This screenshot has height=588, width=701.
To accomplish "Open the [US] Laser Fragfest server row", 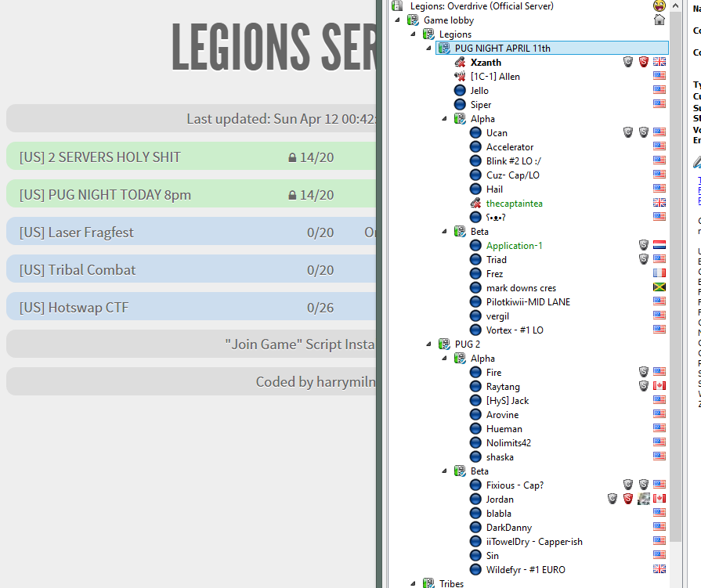I will 191,231.
